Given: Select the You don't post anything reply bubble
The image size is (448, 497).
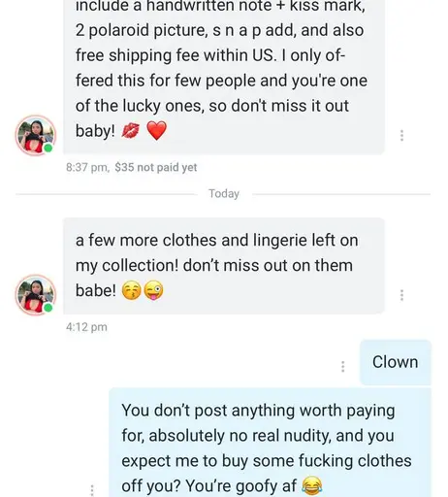Looking at the screenshot, I should coord(271,443).
